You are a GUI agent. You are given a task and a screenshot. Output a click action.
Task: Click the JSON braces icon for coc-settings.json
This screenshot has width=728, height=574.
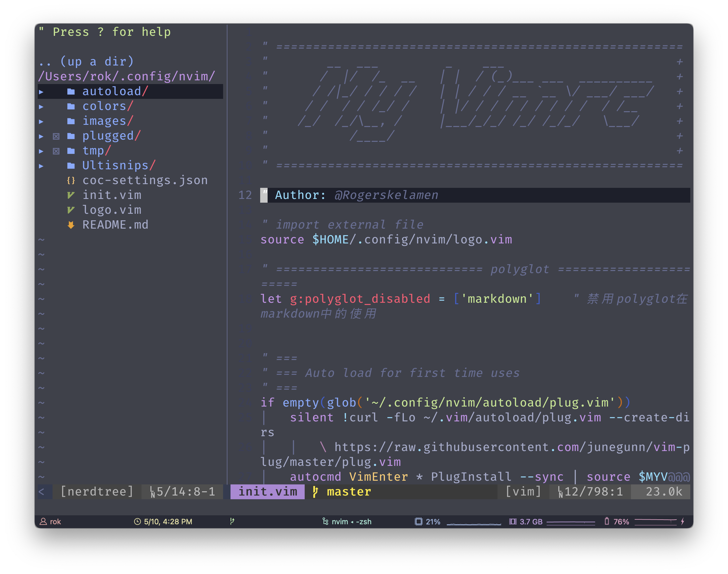(x=71, y=180)
